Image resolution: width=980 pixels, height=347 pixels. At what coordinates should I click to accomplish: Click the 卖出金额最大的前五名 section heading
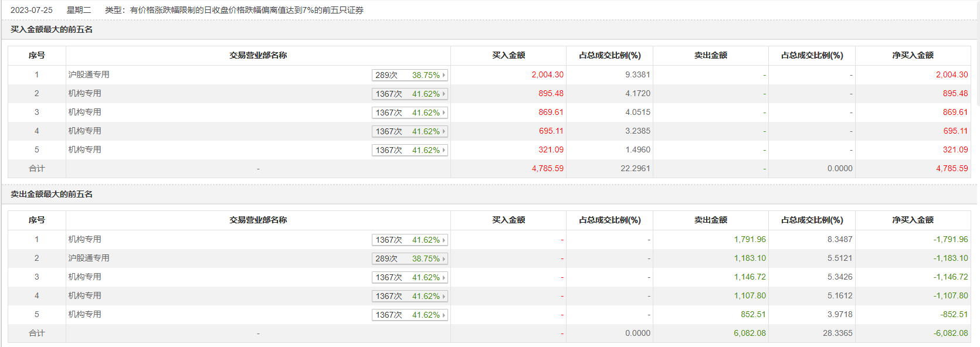point(52,194)
